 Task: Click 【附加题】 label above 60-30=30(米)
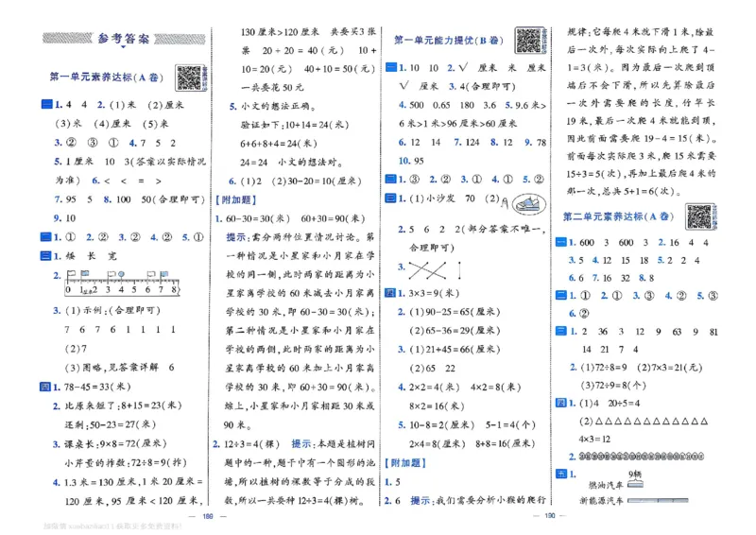pyautogui.click(x=235, y=199)
